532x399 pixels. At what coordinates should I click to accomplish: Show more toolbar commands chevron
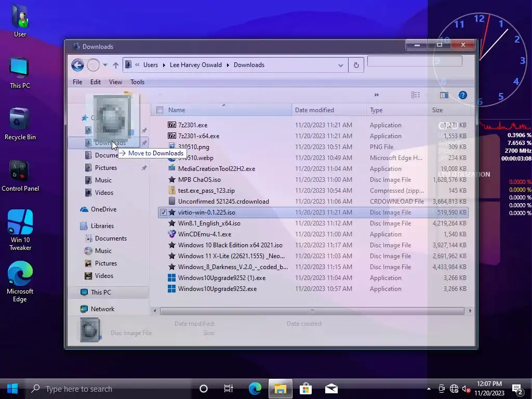click(x=376, y=95)
